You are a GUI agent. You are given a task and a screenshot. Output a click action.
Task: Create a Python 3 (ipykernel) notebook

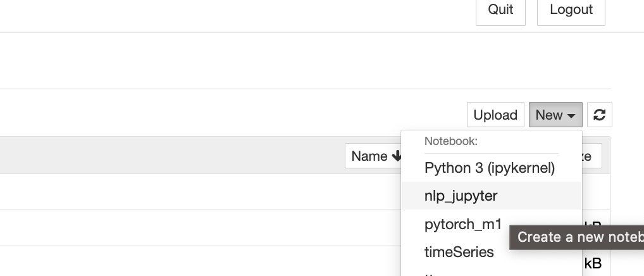pos(491,168)
